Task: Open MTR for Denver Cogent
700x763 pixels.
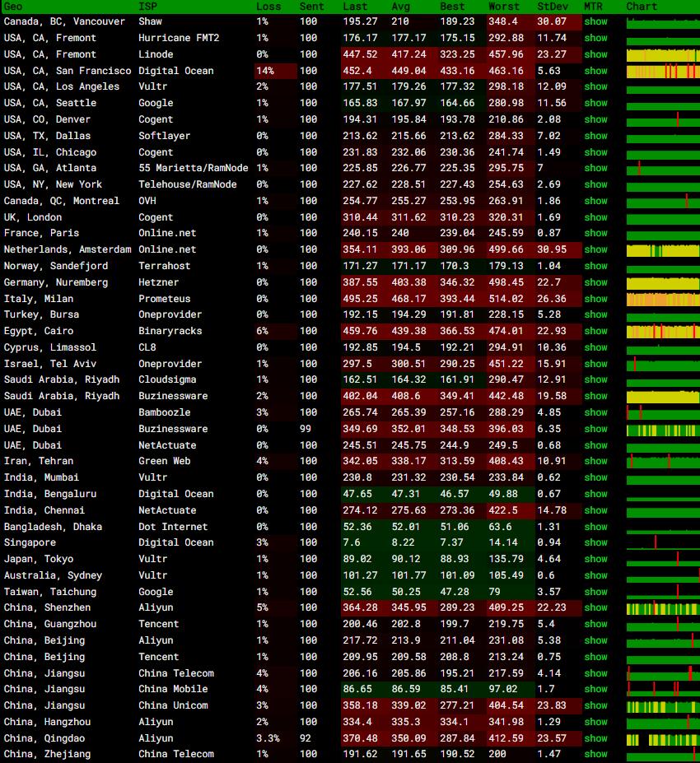Action: click(596, 119)
